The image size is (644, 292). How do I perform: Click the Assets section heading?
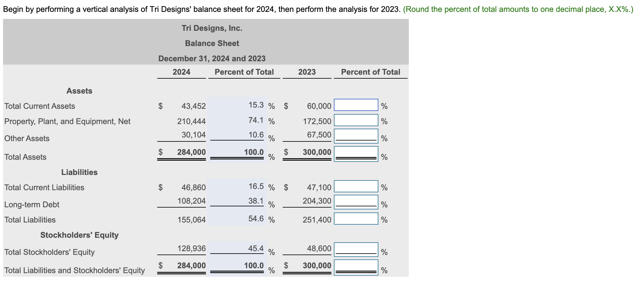(x=79, y=91)
